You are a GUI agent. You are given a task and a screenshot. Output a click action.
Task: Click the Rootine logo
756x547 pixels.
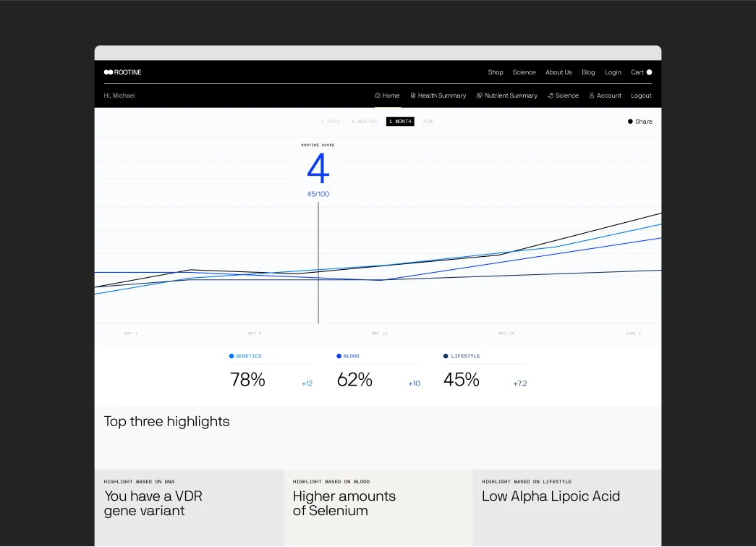(122, 72)
